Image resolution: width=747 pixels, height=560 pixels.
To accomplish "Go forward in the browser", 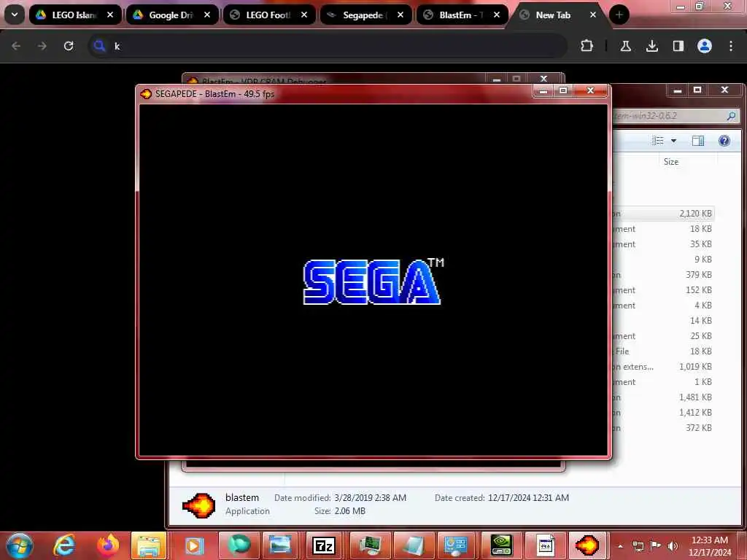I will pos(42,46).
